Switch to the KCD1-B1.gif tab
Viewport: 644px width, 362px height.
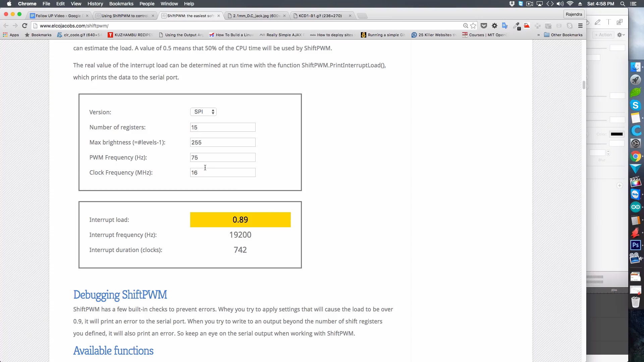(x=320, y=16)
